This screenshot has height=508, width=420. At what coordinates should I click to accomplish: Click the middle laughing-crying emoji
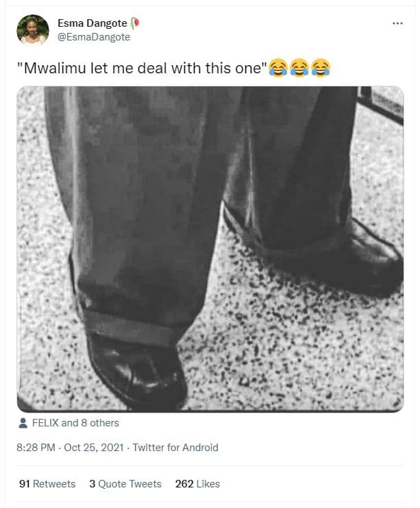click(299, 68)
